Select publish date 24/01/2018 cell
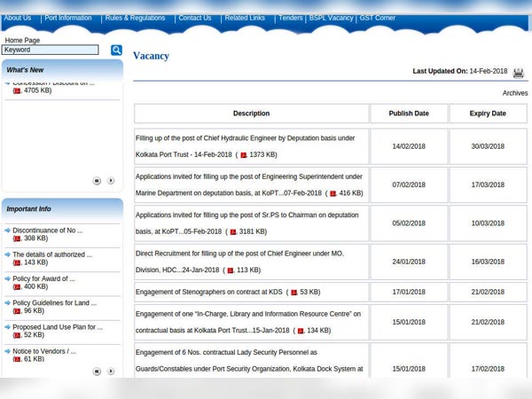This screenshot has height=399, width=532. (409, 262)
